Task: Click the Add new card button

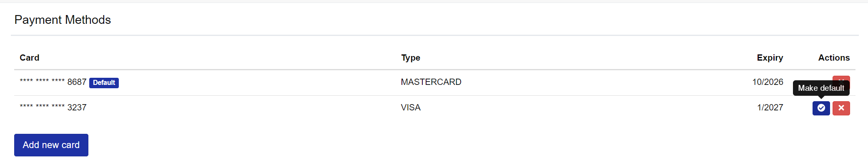Action: point(51,145)
